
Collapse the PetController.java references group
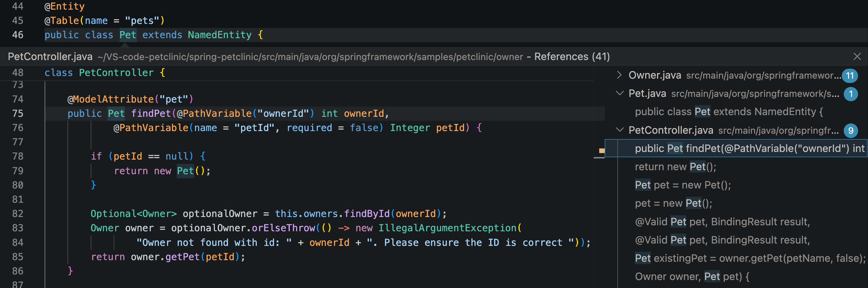click(x=619, y=130)
